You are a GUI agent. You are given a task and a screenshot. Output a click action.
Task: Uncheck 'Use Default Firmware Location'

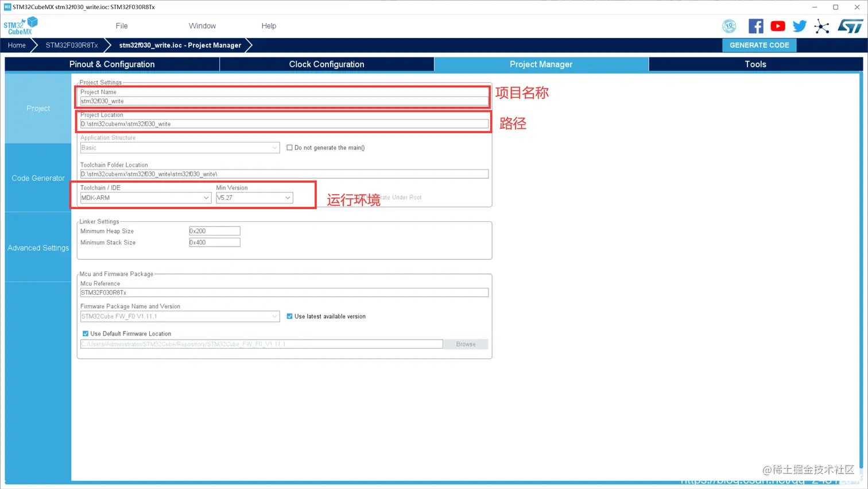(x=86, y=333)
